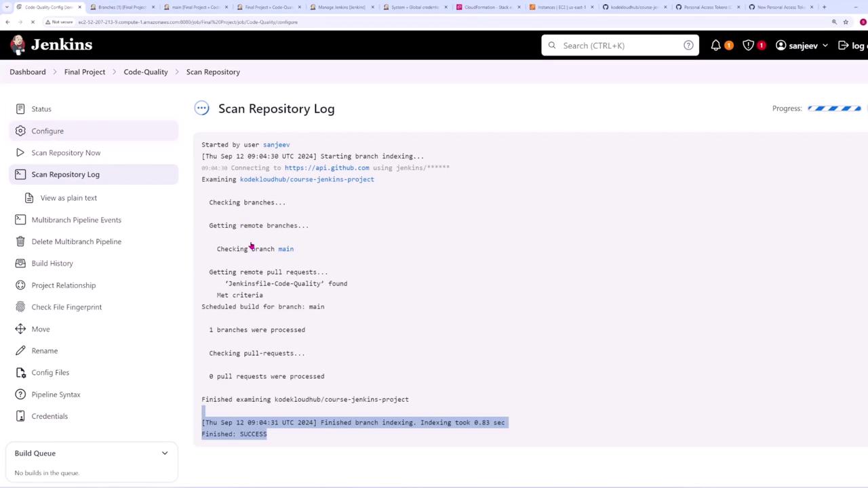Switch to Branches (1) Final Project tab
Screen dimensions: 868x488
[x=122, y=7]
